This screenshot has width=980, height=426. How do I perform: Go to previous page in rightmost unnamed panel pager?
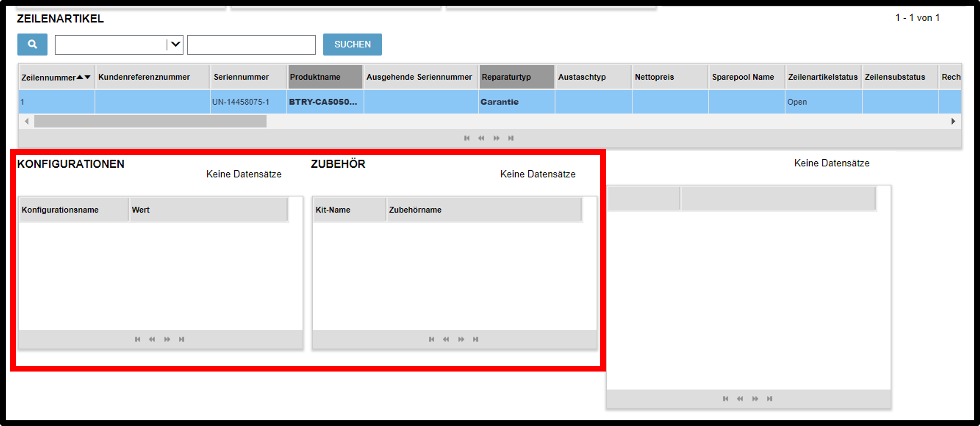[x=740, y=399]
